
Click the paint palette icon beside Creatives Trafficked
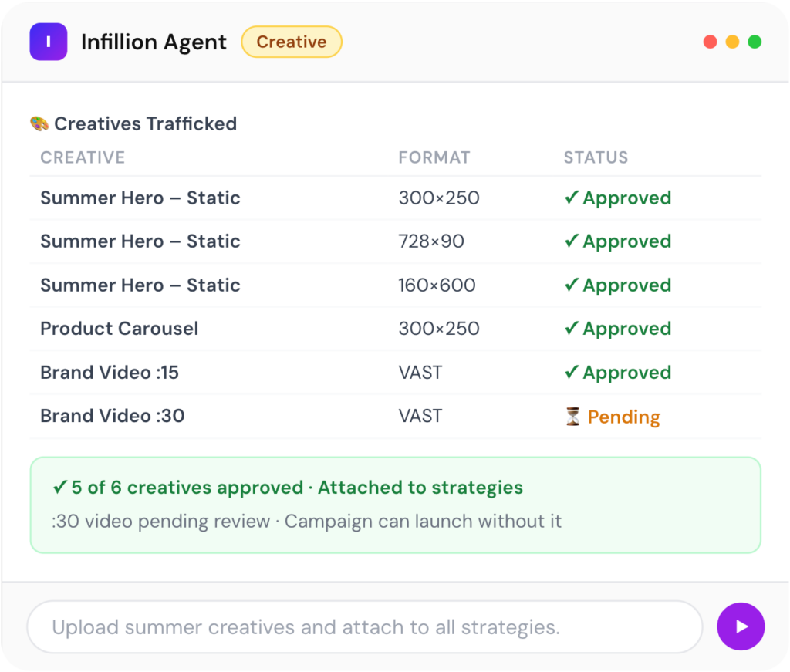pyautogui.click(x=39, y=123)
